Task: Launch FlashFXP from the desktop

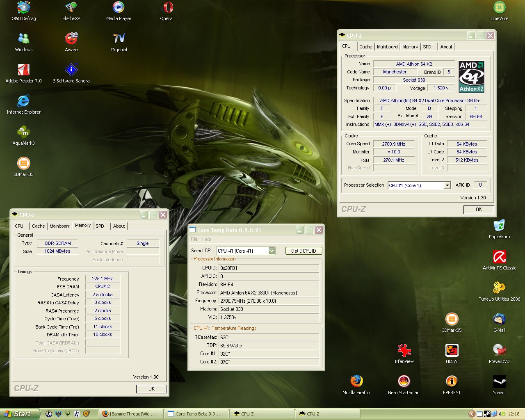Action: 71,11
